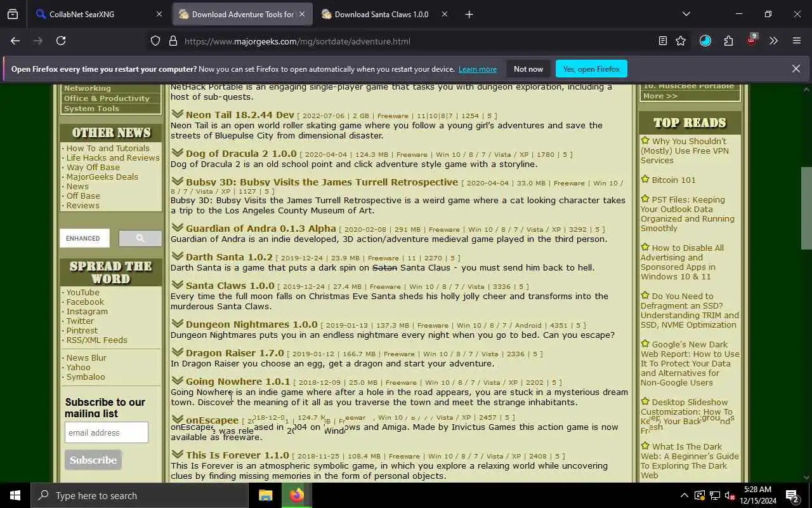812x508 pixels.
Task: Close the CollabNet SearXNG tab
Action: coord(159,14)
